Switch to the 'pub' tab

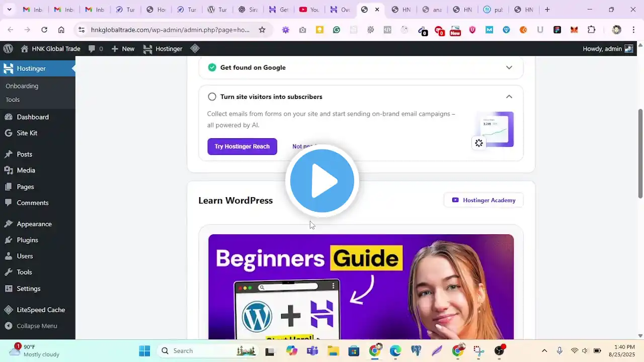(494, 10)
